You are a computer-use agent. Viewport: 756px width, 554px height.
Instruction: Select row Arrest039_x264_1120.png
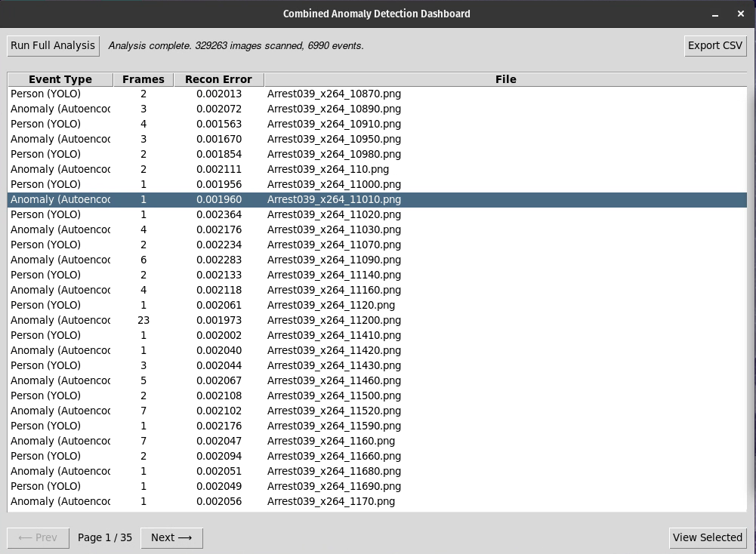tap(331, 305)
